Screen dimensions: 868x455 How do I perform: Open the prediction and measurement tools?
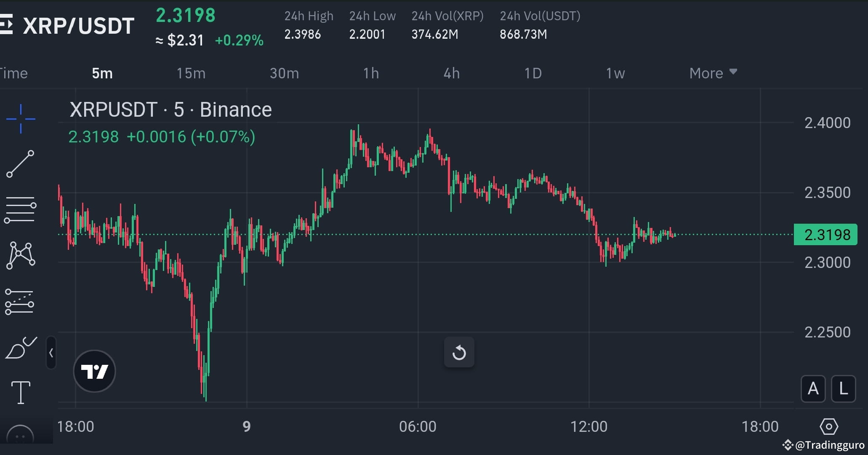point(21,302)
